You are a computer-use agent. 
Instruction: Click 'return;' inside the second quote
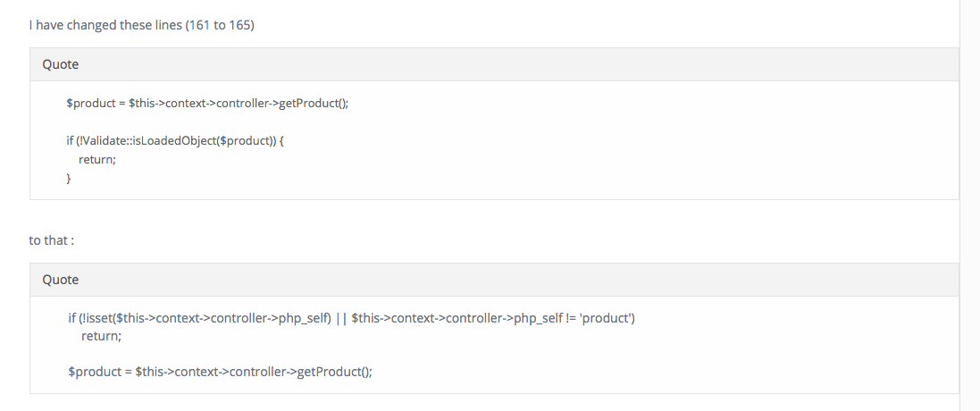coord(101,336)
